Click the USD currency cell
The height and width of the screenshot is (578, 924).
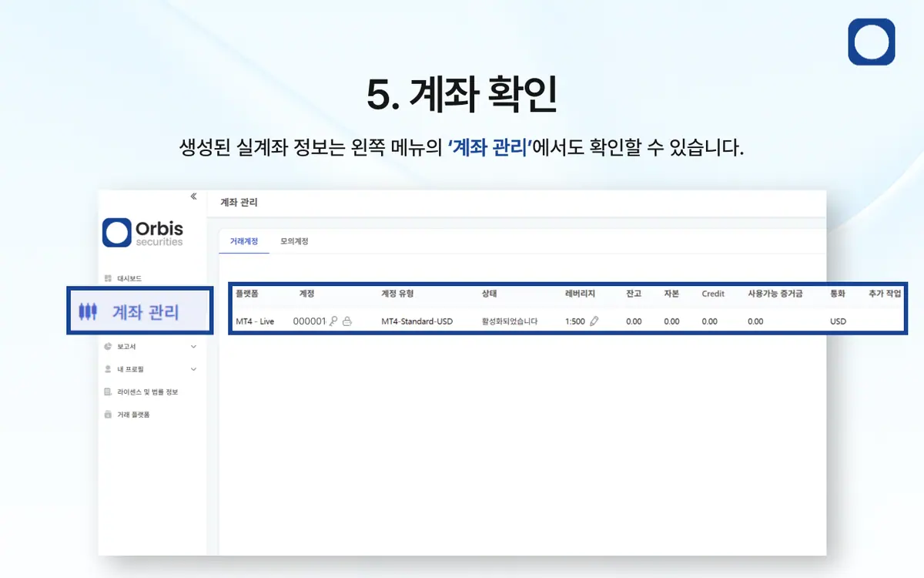point(838,321)
